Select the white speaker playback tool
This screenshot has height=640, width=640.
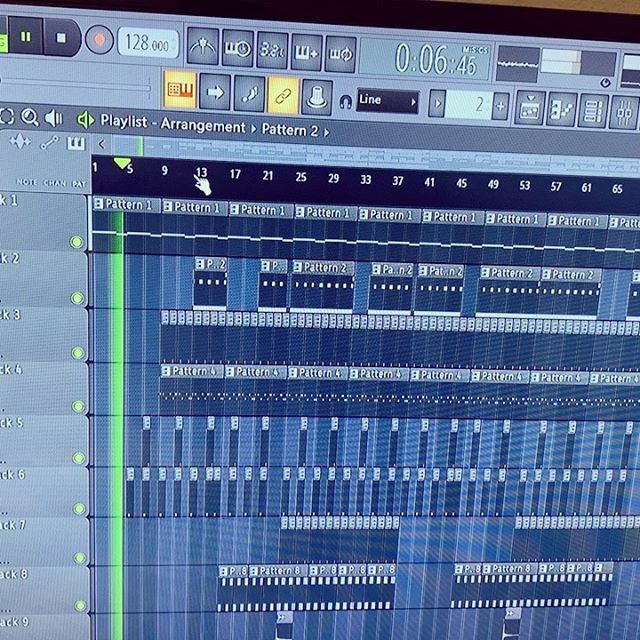pyautogui.click(x=53, y=118)
